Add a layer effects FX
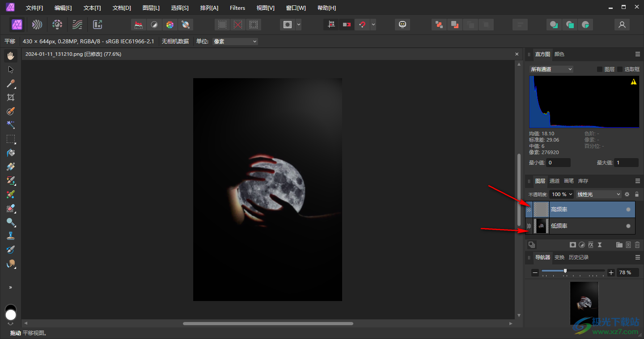The image size is (644, 339). click(591, 245)
